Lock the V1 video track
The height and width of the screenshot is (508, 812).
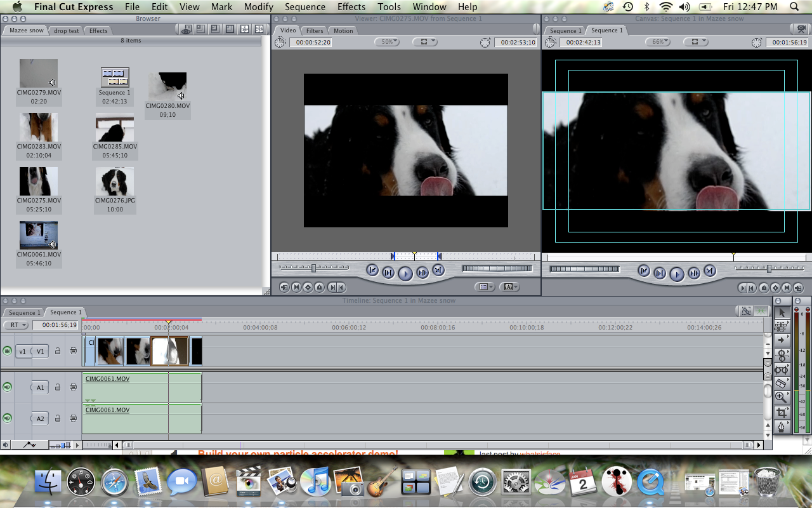tap(58, 351)
